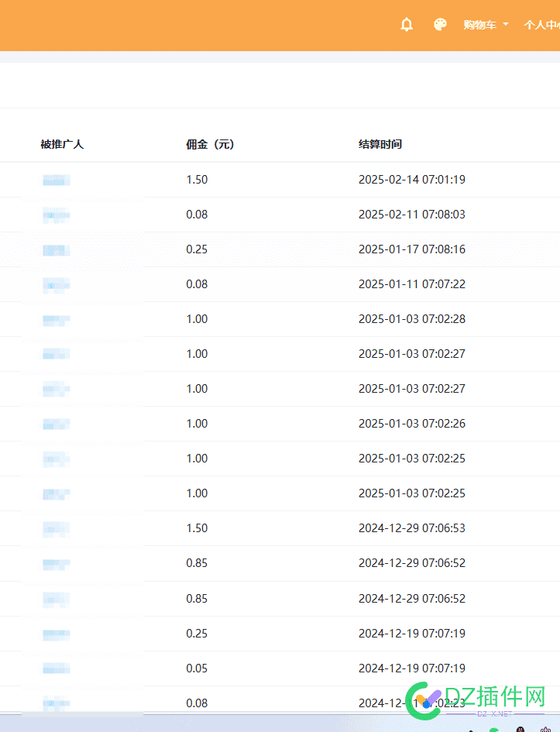
Task: Select timestamp 2025-01-03 07:02:28
Action: pyautogui.click(x=412, y=319)
